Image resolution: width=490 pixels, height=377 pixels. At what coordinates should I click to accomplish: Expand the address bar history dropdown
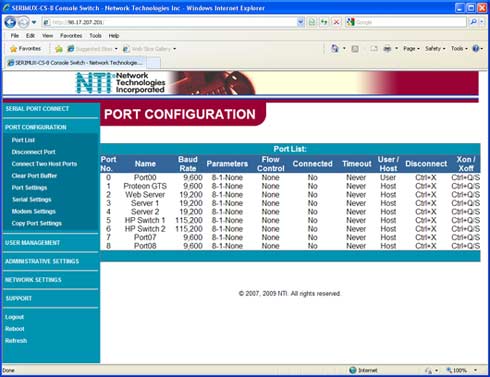point(300,22)
